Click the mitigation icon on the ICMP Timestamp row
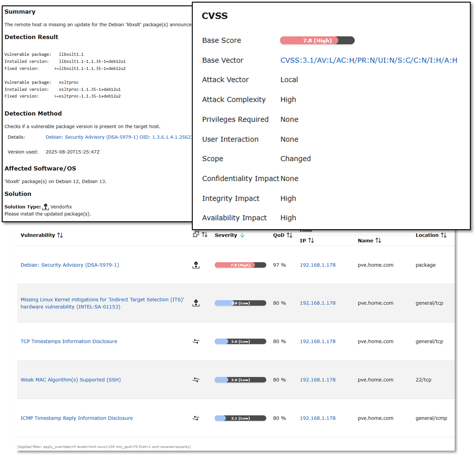The image size is (476, 456). coord(196,418)
